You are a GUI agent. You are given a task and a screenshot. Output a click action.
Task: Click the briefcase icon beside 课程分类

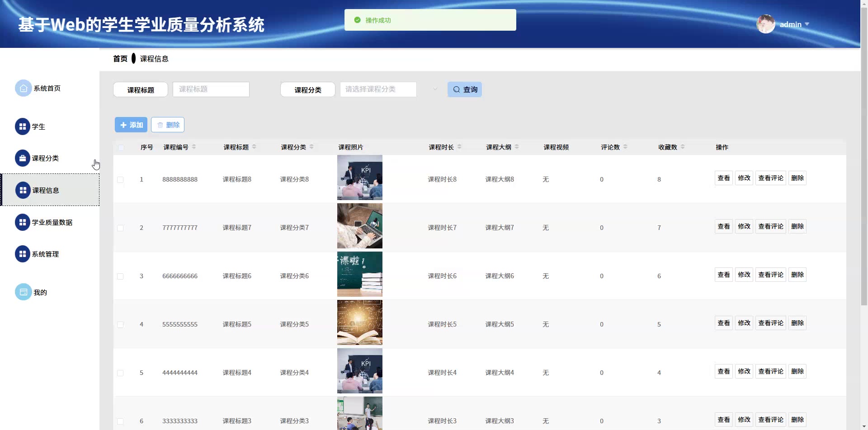[23, 159]
